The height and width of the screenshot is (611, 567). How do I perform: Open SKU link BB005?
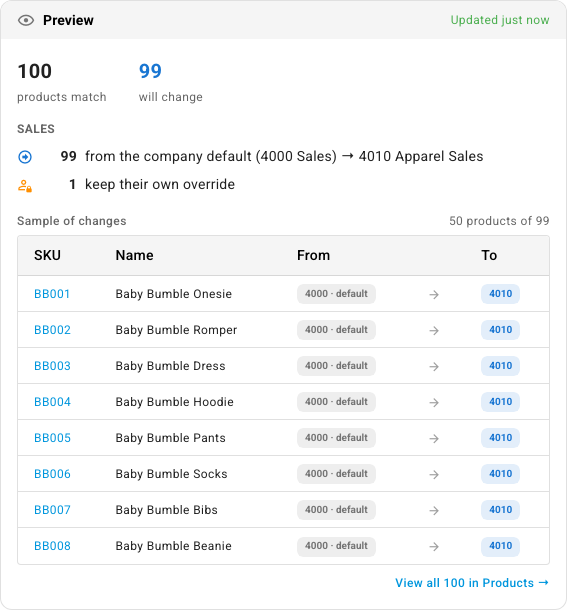(52, 438)
